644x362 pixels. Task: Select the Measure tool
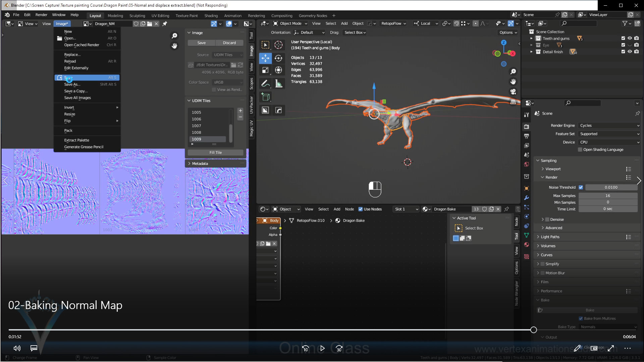[x=278, y=83]
